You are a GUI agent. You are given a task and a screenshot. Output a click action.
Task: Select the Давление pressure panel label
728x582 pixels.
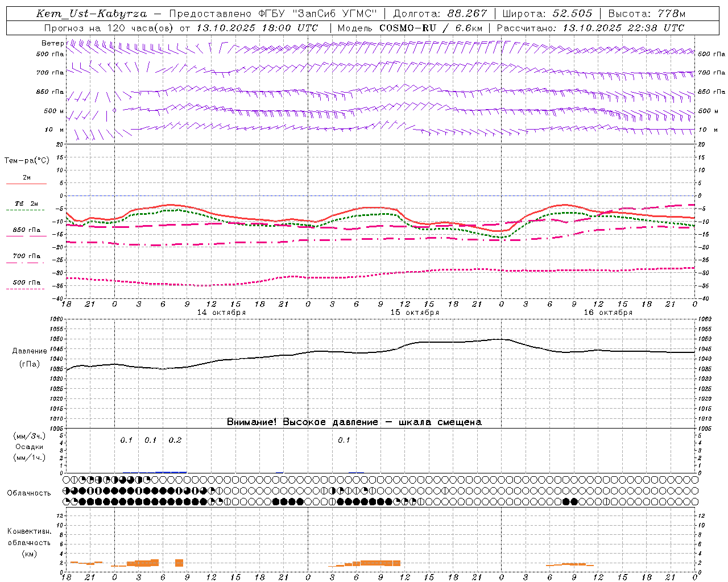(30, 351)
